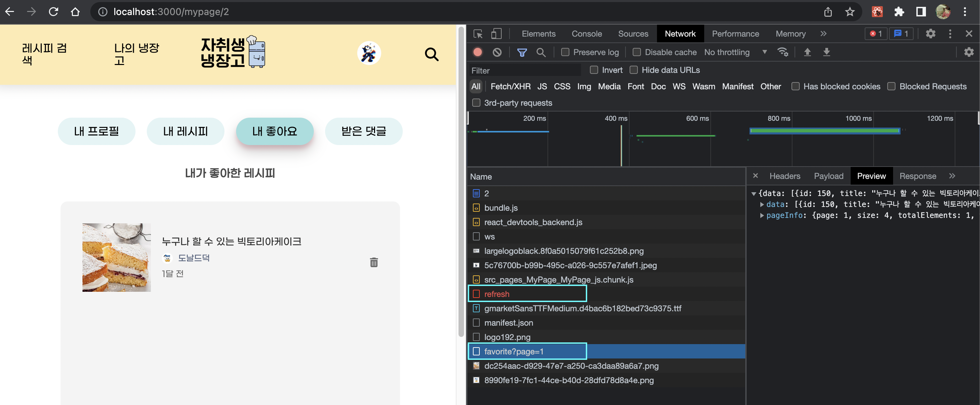Open DevTools settings gear
Screen dimensions: 980x405
[930, 34]
